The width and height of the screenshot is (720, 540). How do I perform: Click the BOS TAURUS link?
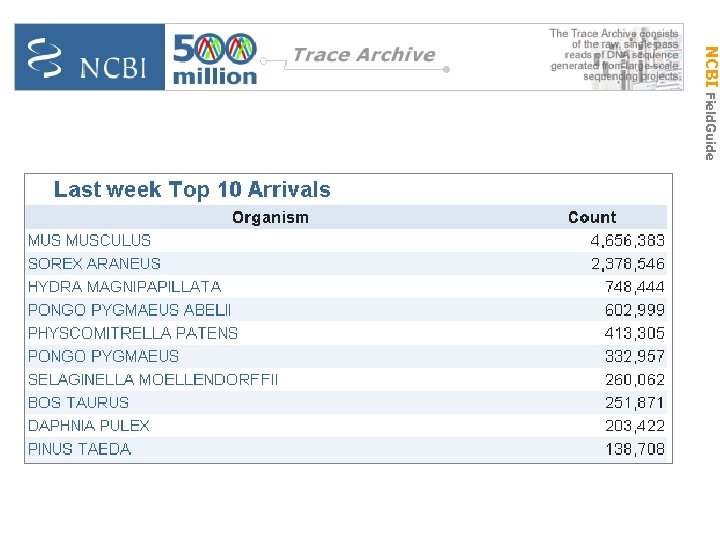[x=79, y=403]
